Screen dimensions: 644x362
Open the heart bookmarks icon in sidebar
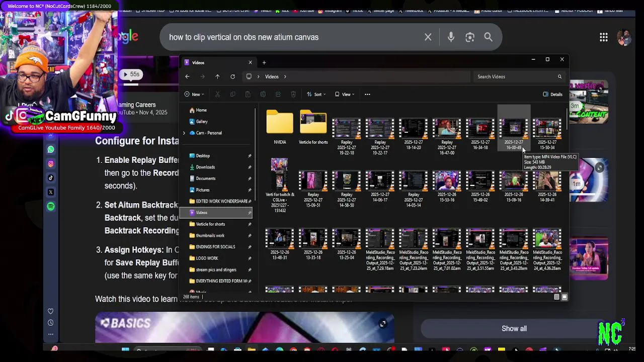pos(50,311)
